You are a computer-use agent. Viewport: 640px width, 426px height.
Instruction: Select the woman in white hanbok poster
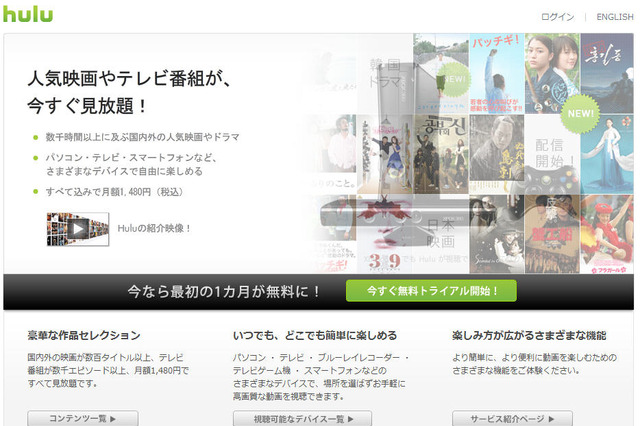[607, 154]
